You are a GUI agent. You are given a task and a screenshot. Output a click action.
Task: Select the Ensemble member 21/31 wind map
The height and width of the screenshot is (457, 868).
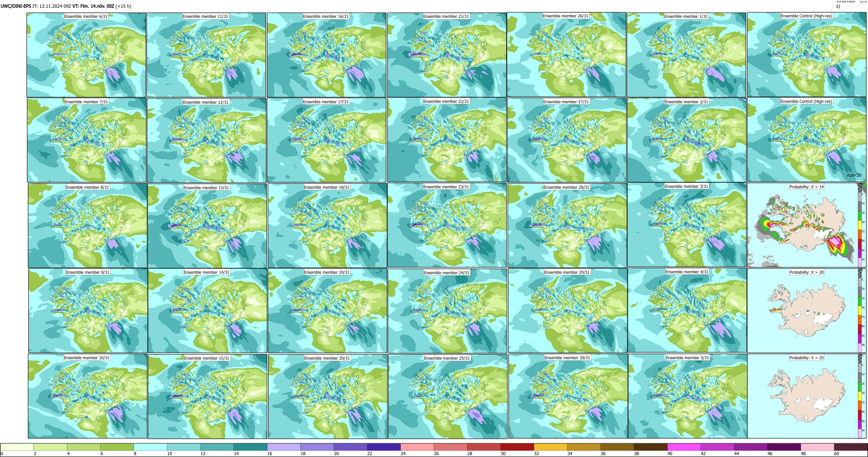447,55
